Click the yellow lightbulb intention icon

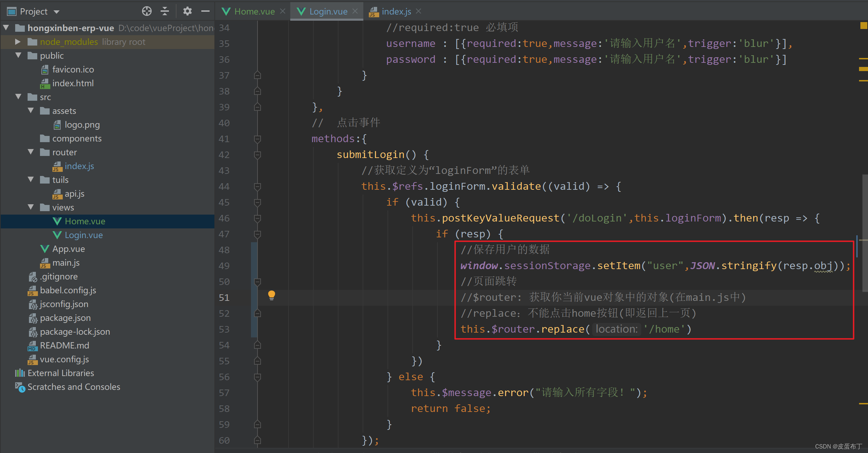pos(272,295)
